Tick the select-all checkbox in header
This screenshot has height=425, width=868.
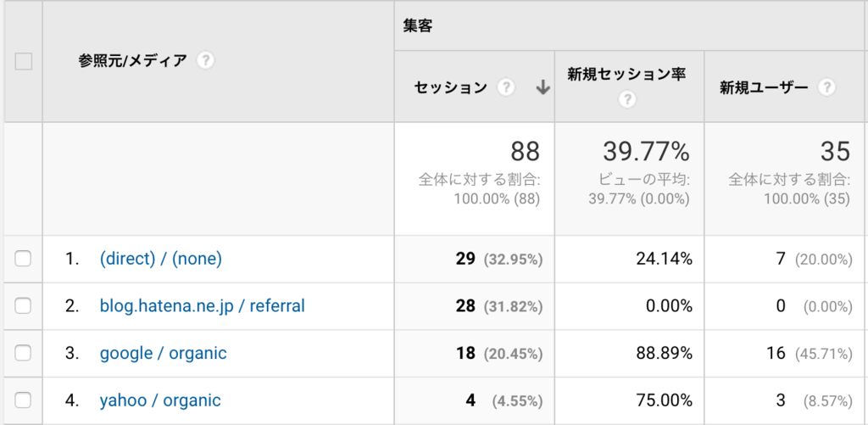23,61
